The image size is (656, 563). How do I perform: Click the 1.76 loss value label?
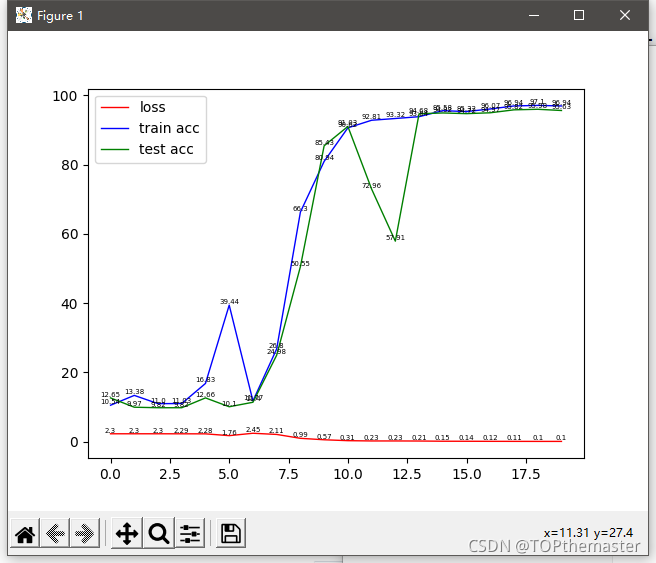[229, 433]
